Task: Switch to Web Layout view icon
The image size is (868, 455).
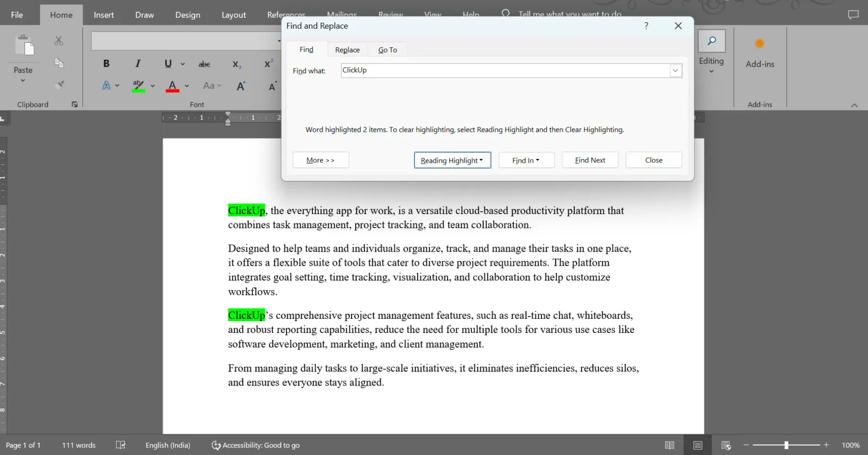Action: tap(726, 445)
